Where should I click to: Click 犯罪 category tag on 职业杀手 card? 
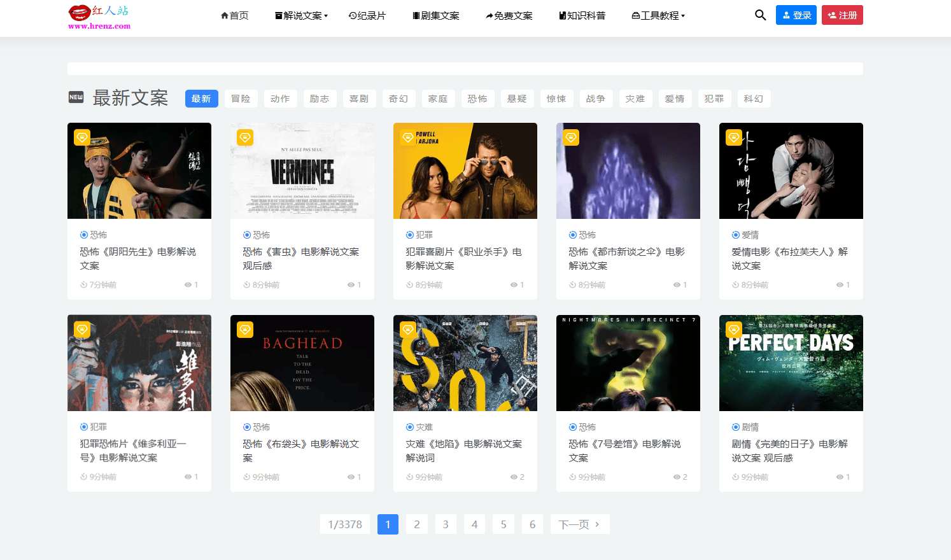pos(419,235)
